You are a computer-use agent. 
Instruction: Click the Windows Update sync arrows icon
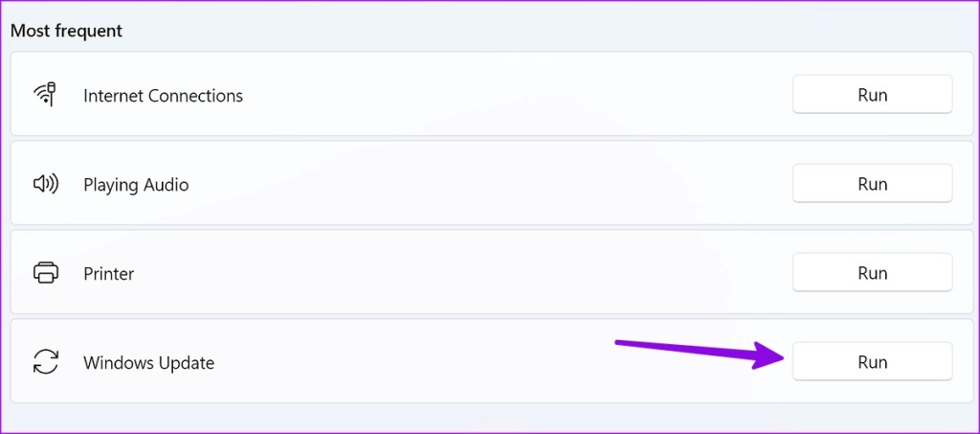pos(45,362)
